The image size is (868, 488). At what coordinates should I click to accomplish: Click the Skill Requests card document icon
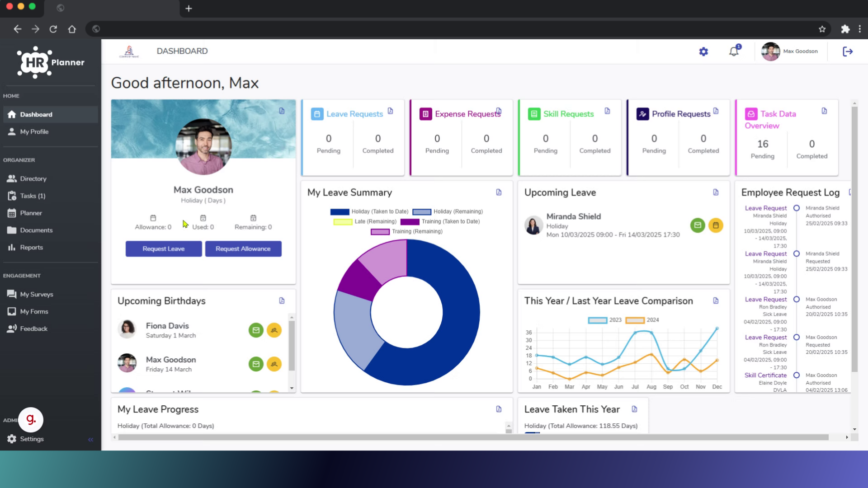[x=607, y=111]
